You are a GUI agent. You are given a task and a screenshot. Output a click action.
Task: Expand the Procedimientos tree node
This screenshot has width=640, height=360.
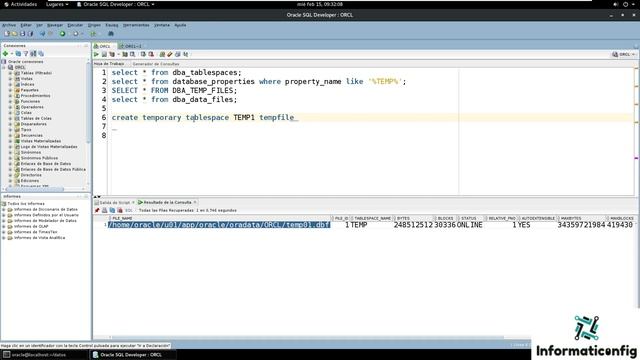click(11, 96)
